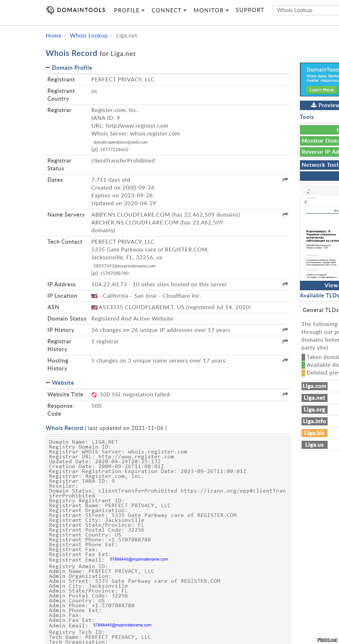339x644 pixels.
Task: Click the Reverse IP Address button
Action: tap(319, 152)
